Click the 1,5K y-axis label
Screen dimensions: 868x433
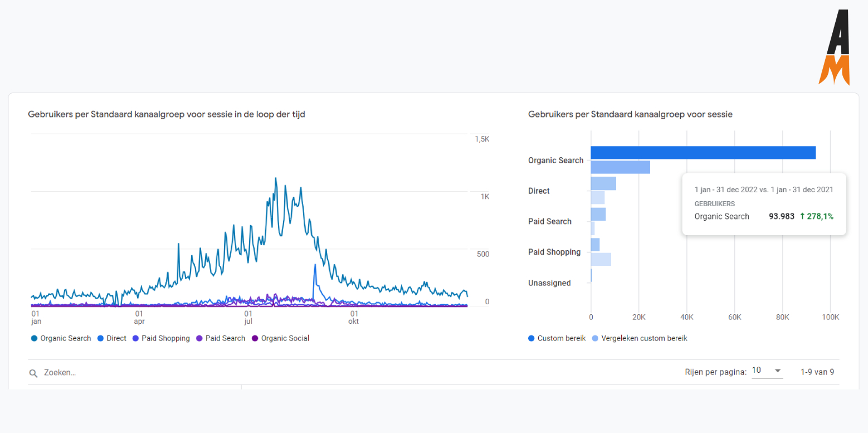tap(482, 139)
